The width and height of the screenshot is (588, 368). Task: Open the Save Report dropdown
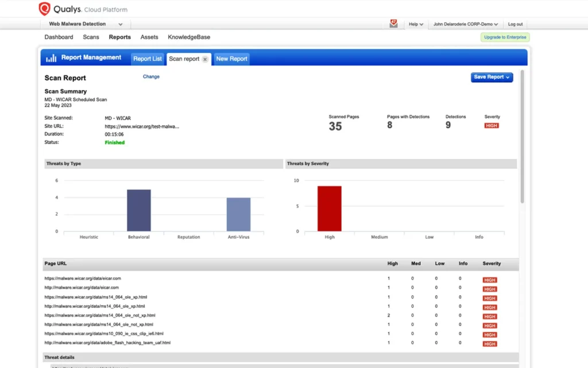click(x=492, y=77)
